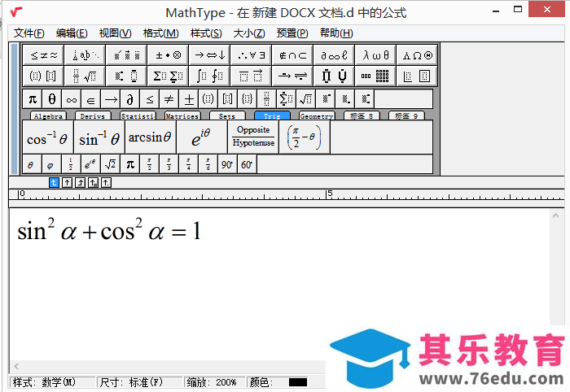Insert e to the i-theta expression
Screen dimensions: 570x392
tap(202, 137)
